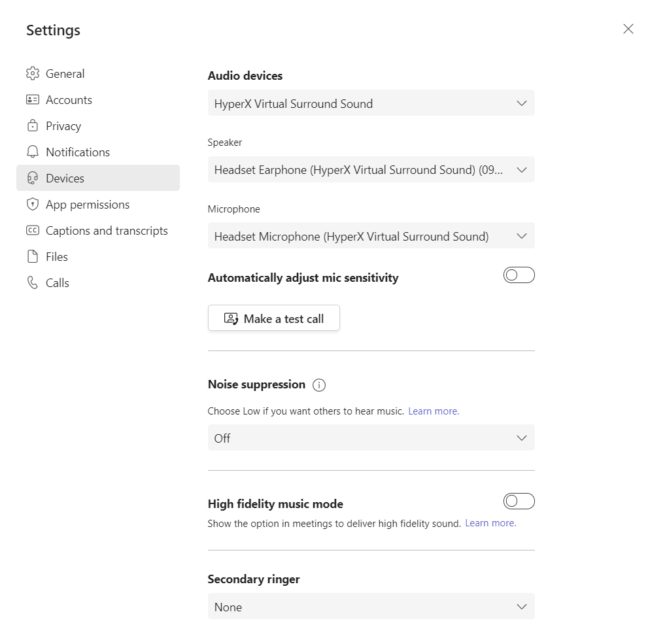The width and height of the screenshot is (648, 644).
Task: Click the Noise suppression info icon
Action: coord(319,385)
